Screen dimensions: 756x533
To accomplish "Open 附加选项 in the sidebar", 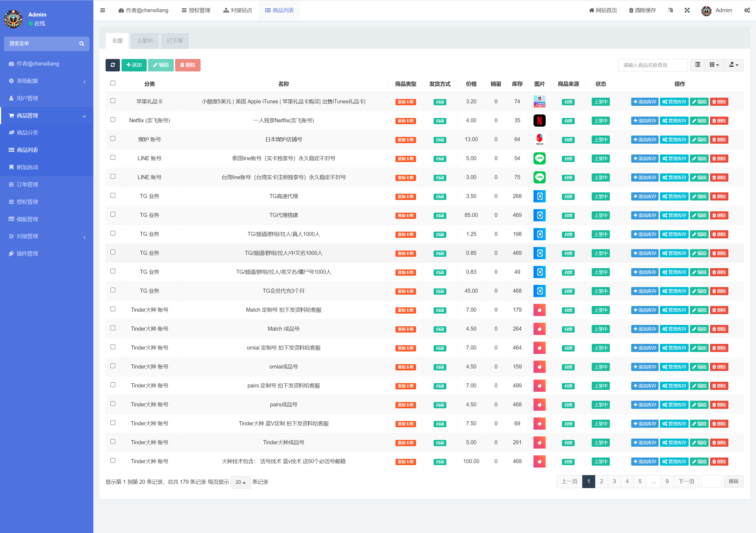I will pos(47,167).
